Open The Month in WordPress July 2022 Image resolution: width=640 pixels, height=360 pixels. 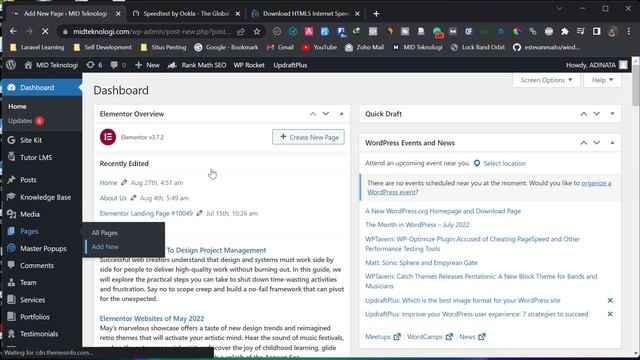pyautogui.click(x=417, y=225)
